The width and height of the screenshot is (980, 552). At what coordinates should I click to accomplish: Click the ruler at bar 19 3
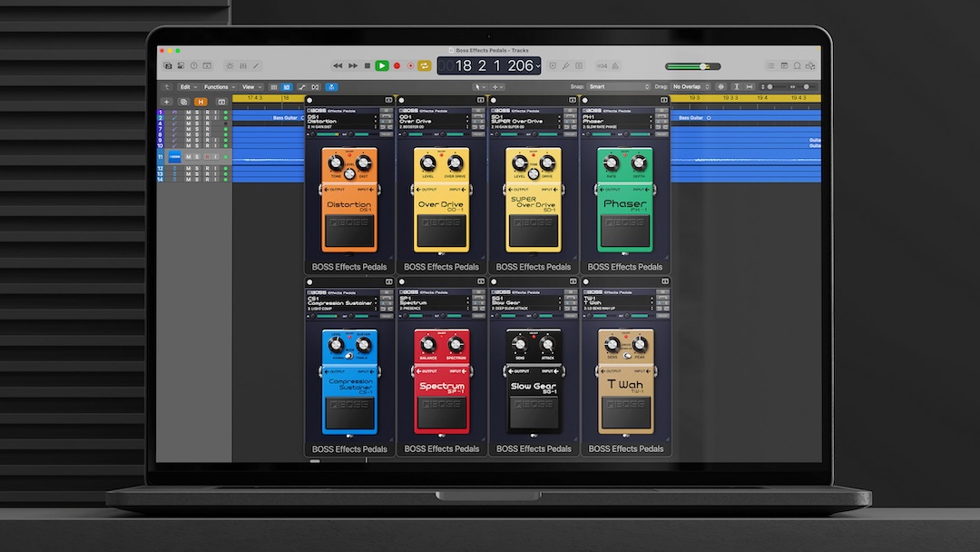coord(694,98)
